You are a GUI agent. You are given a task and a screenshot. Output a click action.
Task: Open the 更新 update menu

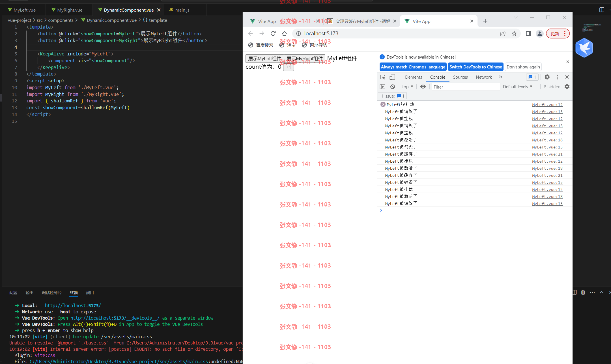point(558,34)
